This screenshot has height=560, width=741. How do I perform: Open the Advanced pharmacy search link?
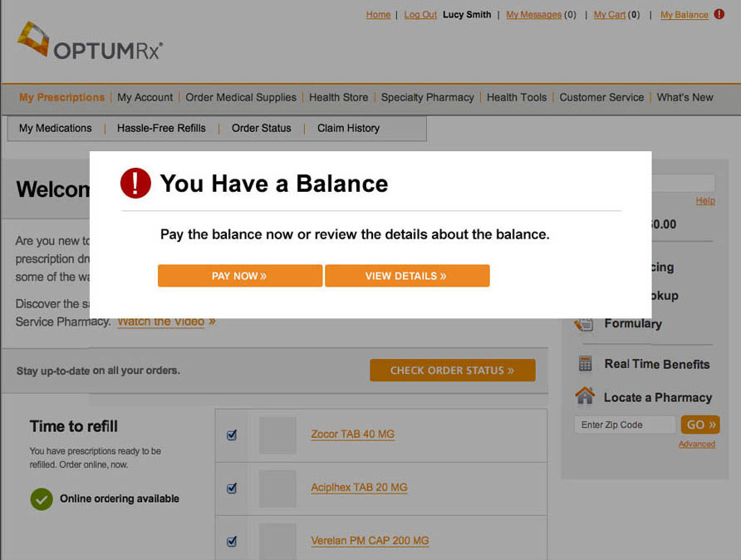[x=696, y=445]
